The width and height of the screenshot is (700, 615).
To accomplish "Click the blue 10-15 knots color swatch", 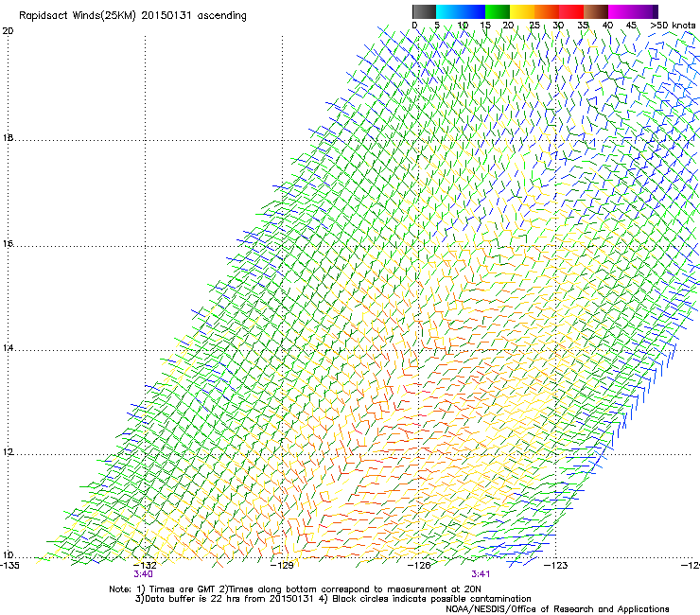I will [x=473, y=11].
